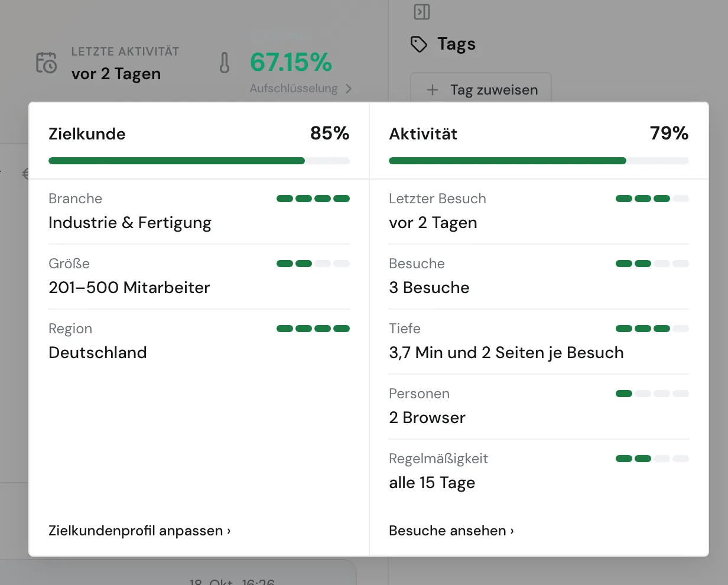Click the thermometer score icon
728x585 pixels.
pyautogui.click(x=225, y=63)
